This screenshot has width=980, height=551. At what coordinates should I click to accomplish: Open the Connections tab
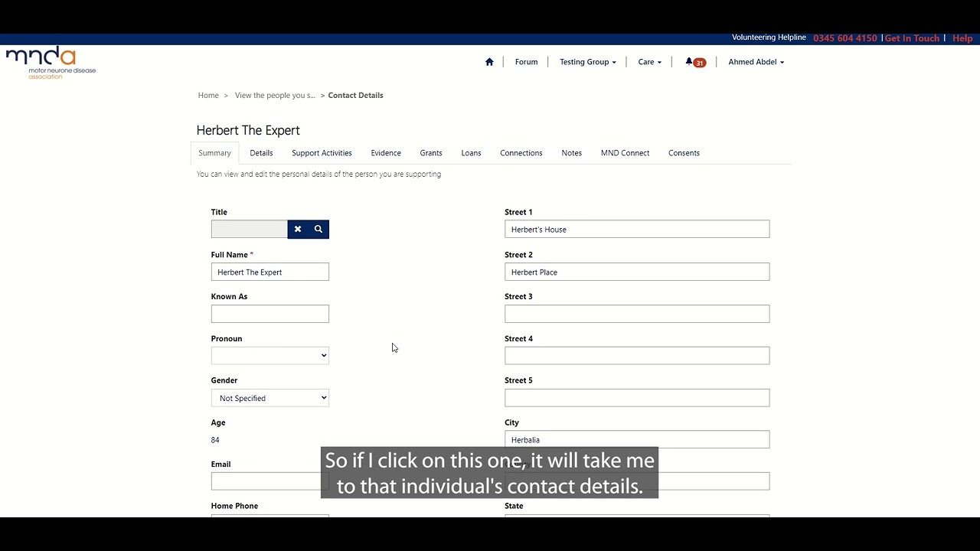[521, 153]
